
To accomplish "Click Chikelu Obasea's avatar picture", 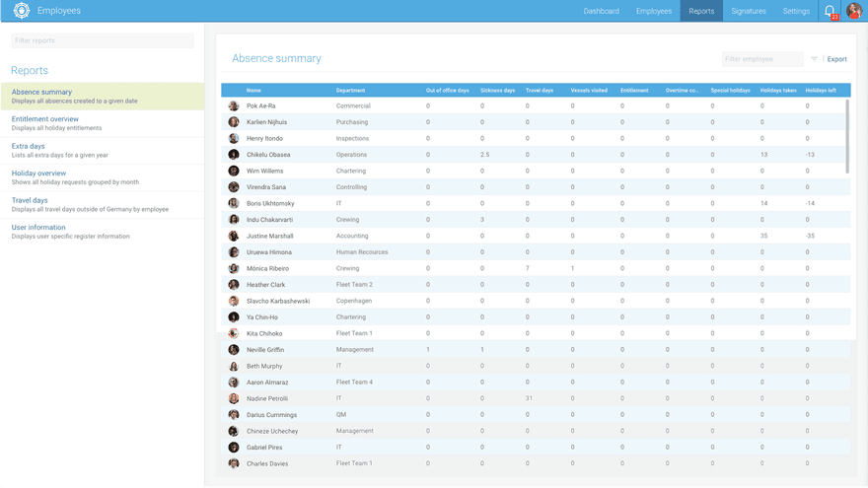I will point(234,155).
